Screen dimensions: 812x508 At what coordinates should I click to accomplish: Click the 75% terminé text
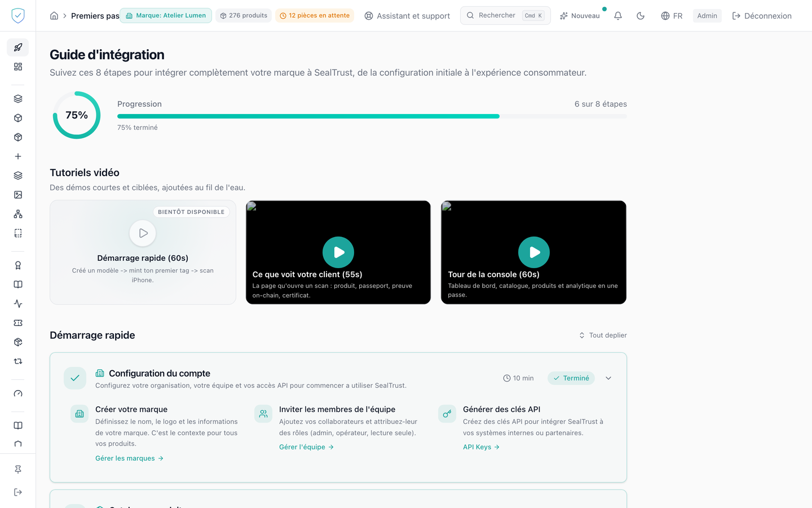point(138,128)
